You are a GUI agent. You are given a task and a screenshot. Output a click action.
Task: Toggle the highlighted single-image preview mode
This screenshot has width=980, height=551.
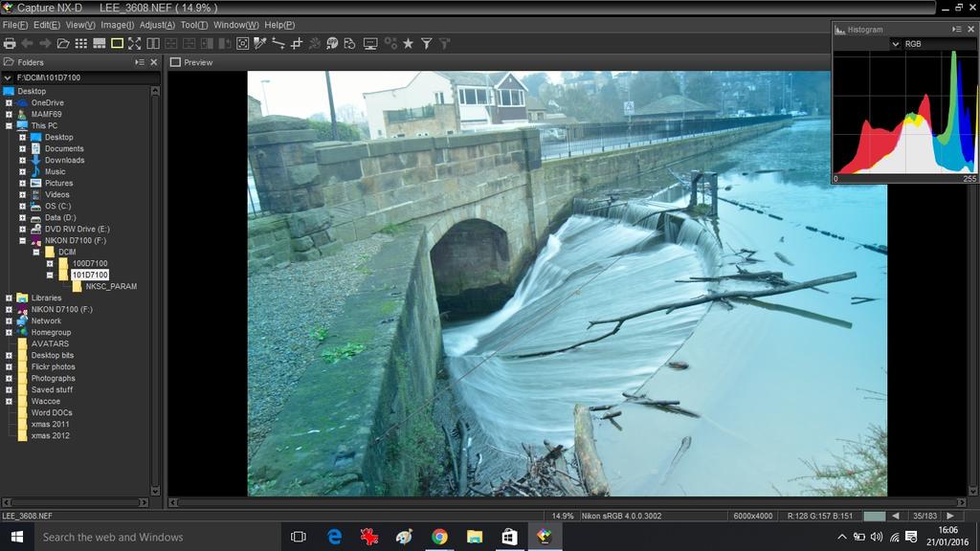(x=117, y=43)
